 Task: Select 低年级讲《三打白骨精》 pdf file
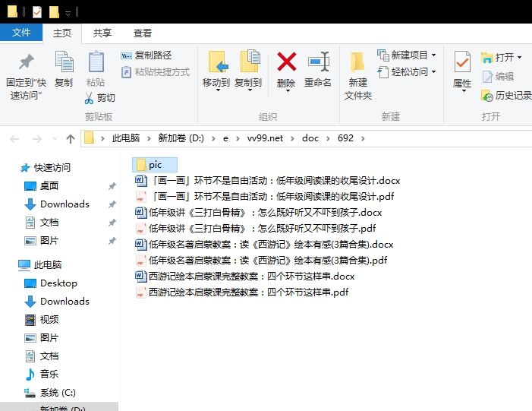coord(256,229)
